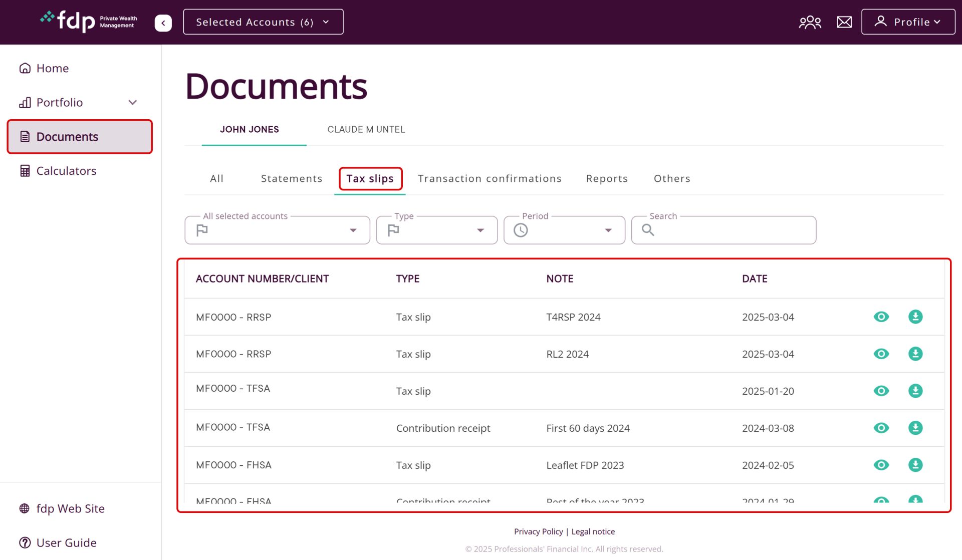
Task: Click the Legal notice link
Action: 593,531
